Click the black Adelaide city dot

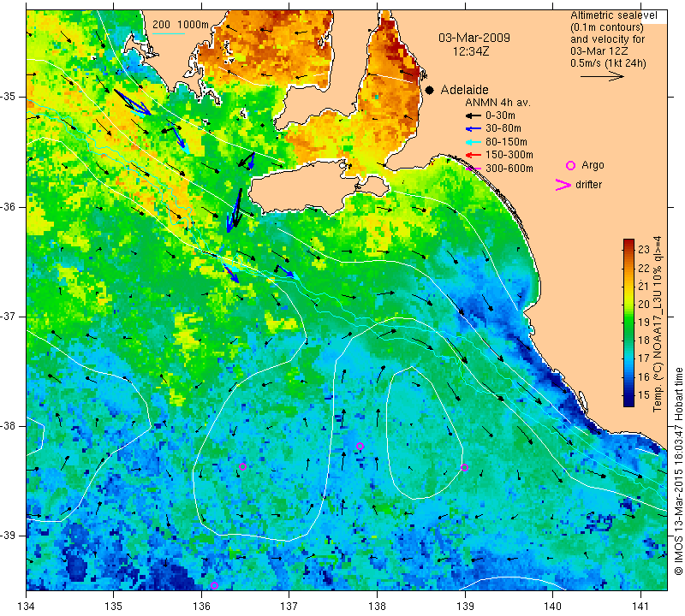coord(430,90)
